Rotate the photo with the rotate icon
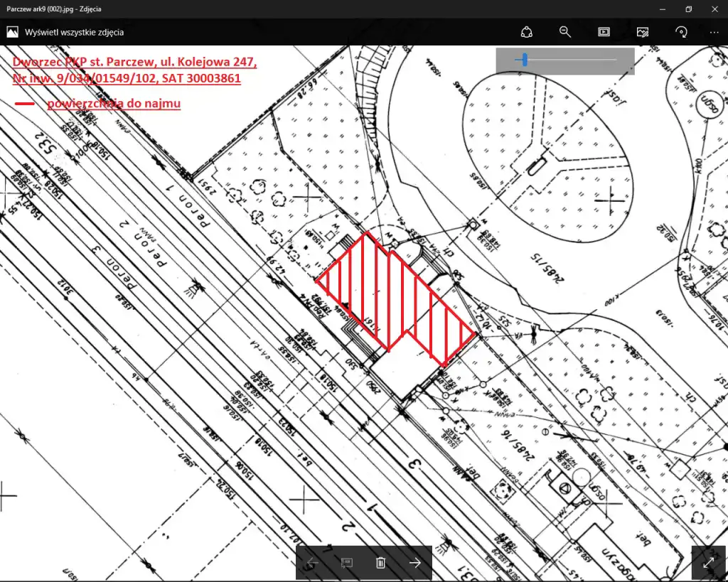Viewport: 728px width, 582px height. 681,32
